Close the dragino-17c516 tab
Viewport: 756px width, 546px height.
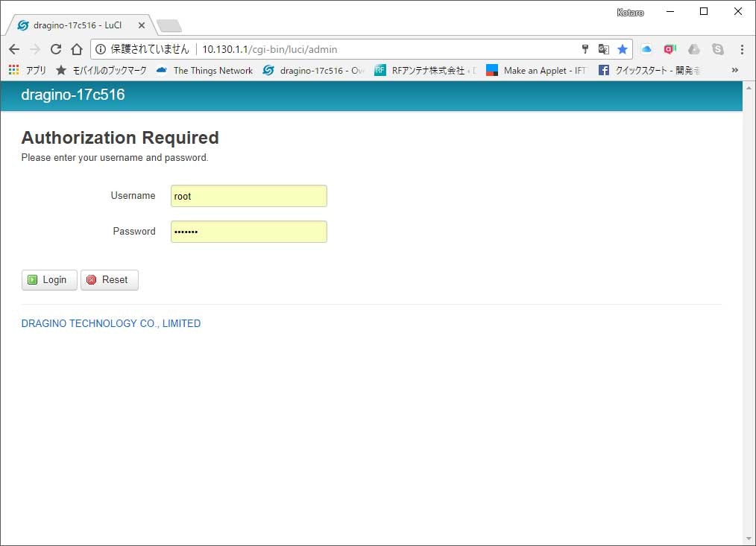click(x=141, y=25)
